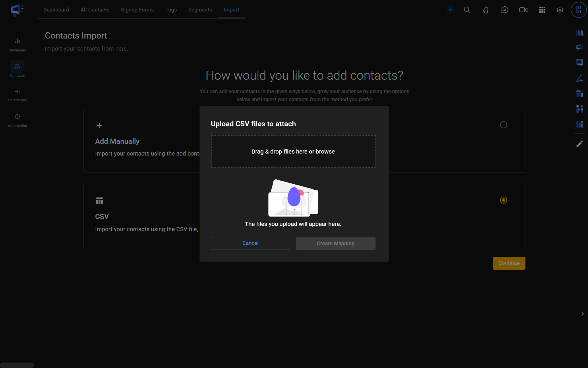Open the All Contacts tab
Screen dimensions: 588x368
(x=95, y=10)
